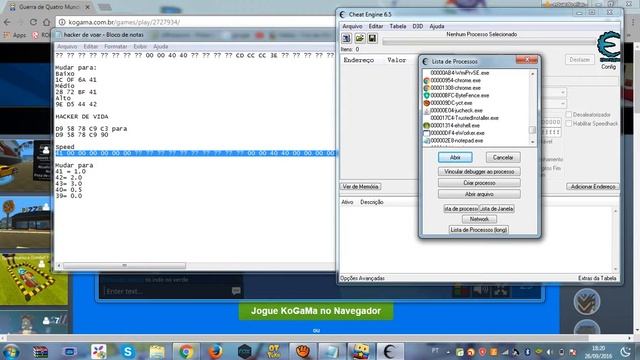640x360 pixels.
Task: Click the Lista de Processos (long) button
Action: point(479,230)
